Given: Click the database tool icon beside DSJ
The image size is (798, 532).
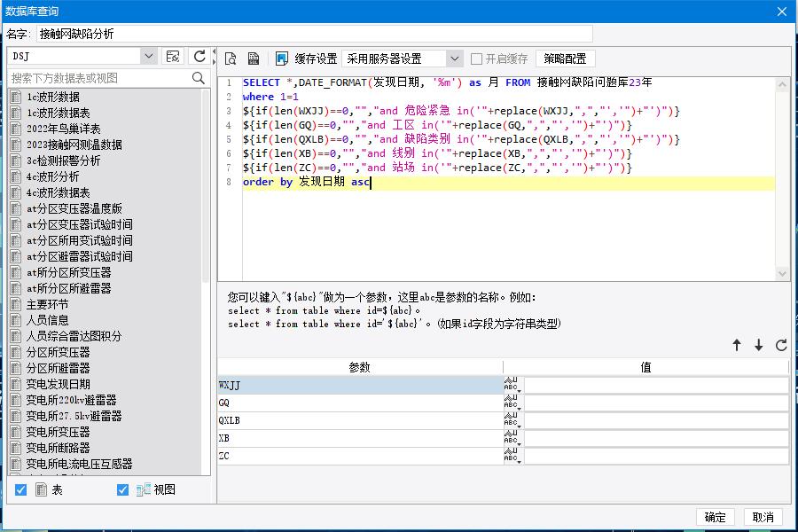Looking at the screenshot, I should (173, 56).
